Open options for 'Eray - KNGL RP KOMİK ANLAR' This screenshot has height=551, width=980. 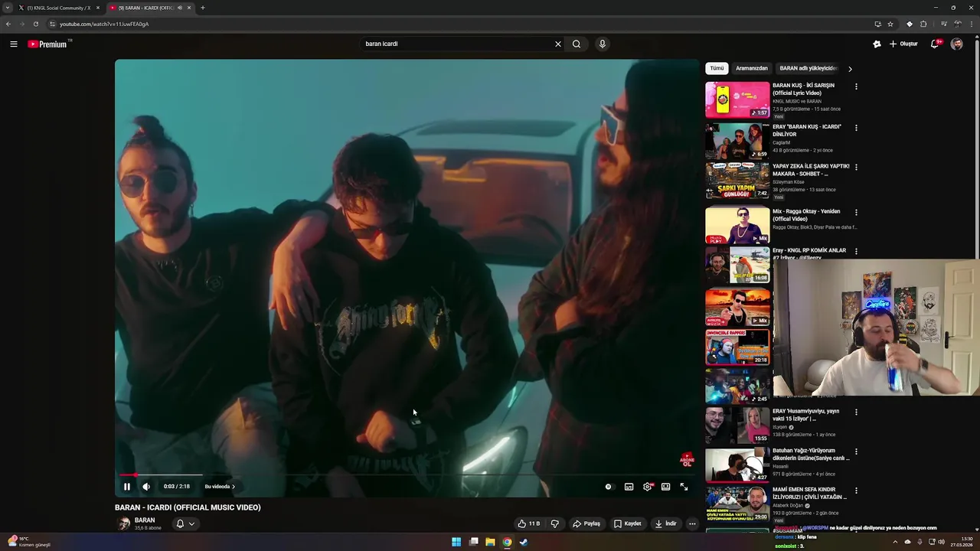[856, 251]
